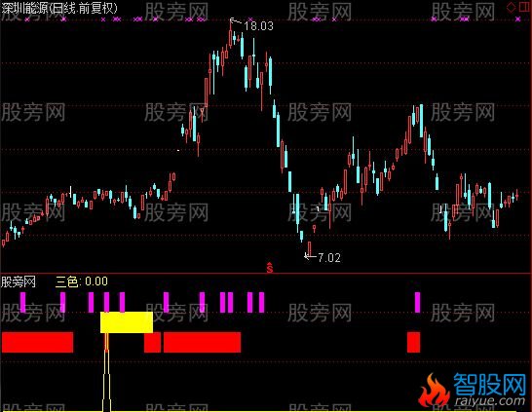Click the red split-window square icon
This screenshot has height=412, width=532.
tap(524, 7)
